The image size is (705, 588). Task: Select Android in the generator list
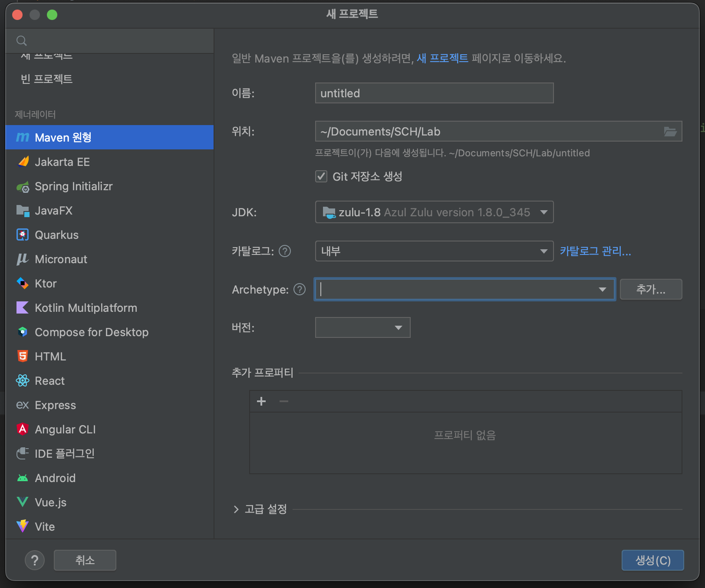(109, 478)
